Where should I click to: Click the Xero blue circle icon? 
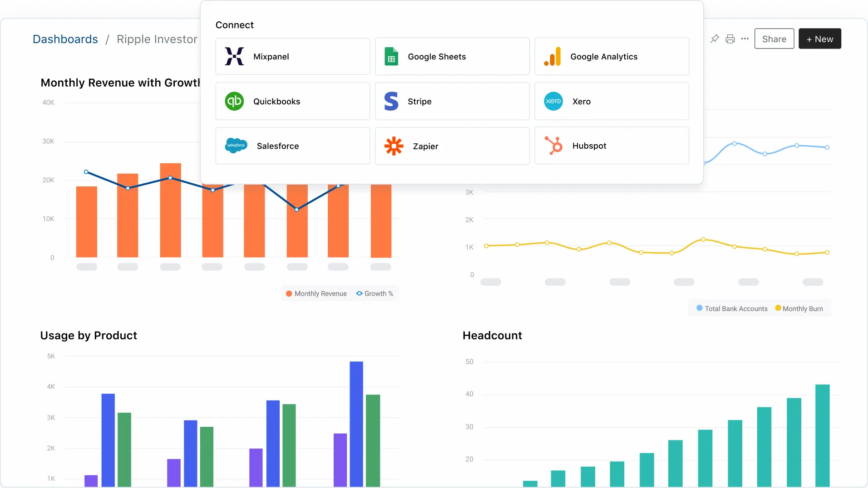click(x=553, y=101)
